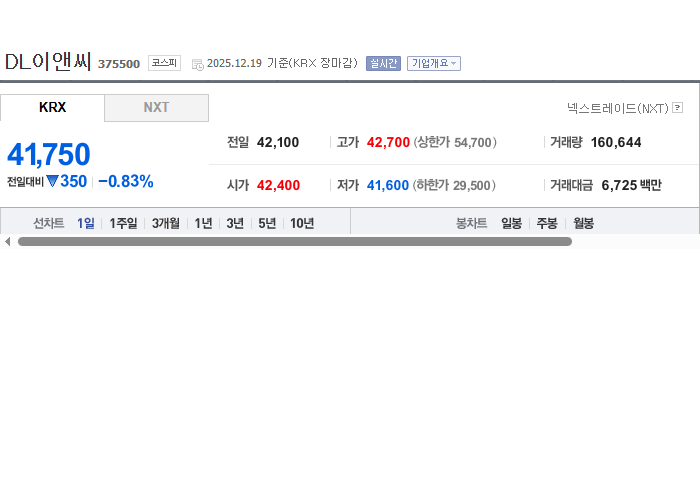This screenshot has height=490, width=700.
Task: Click the NXT help question-mark icon
Action: (x=677, y=108)
